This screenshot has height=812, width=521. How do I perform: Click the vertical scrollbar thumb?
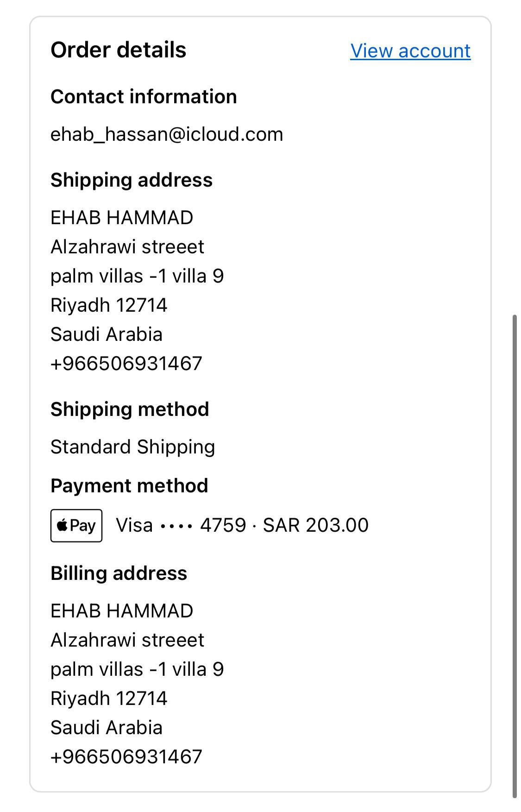click(x=515, y=556)
